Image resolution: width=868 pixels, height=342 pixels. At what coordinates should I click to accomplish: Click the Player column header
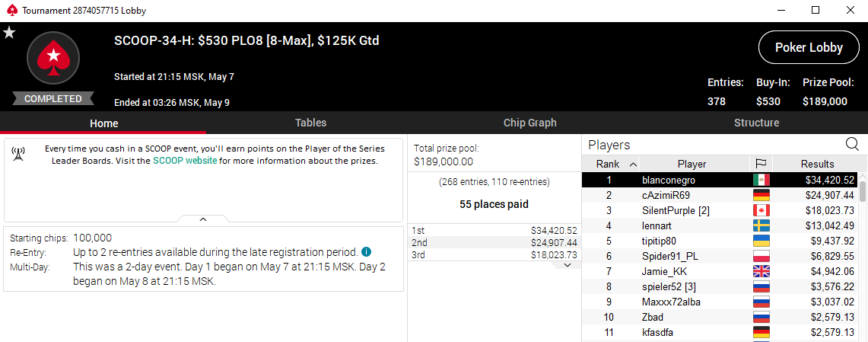tap(692, 164)
